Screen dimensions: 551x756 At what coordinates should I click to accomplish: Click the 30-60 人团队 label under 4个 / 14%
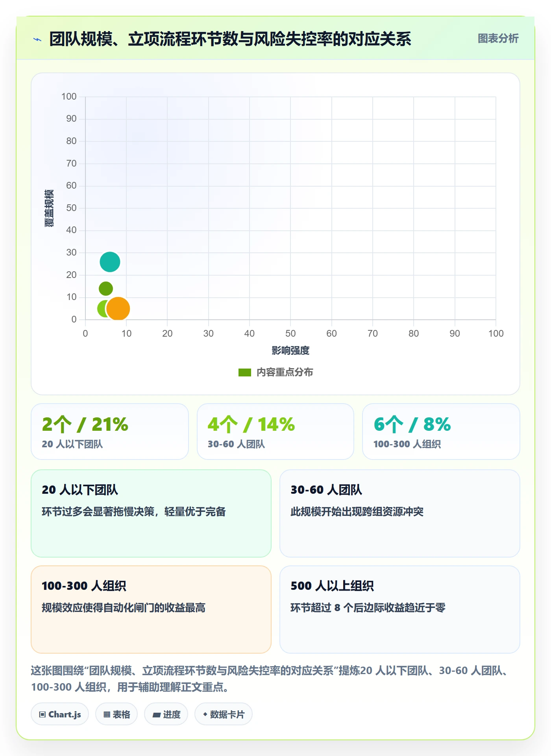coord(236,444)
